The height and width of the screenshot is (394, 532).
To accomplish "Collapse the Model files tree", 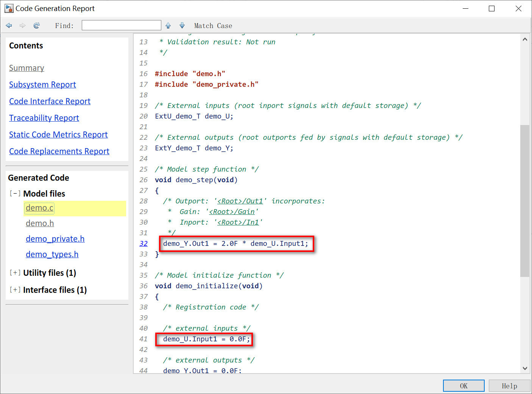I will pyautogui.click(x=15, y=194).
